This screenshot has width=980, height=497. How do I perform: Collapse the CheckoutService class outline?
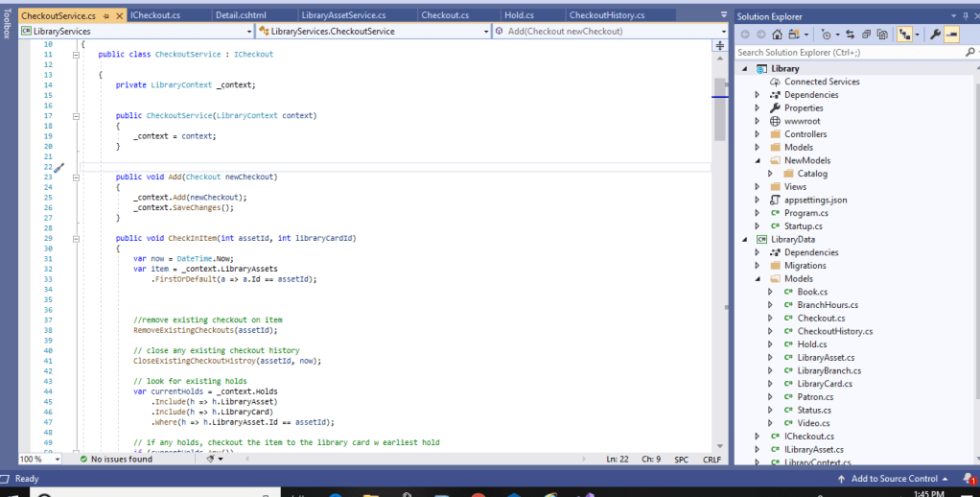pyautogui.click(x=76, y=55)
